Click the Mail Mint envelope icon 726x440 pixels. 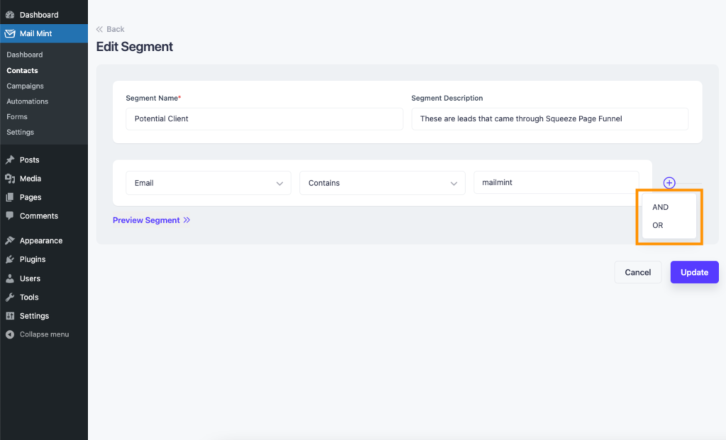coord(10,33)
